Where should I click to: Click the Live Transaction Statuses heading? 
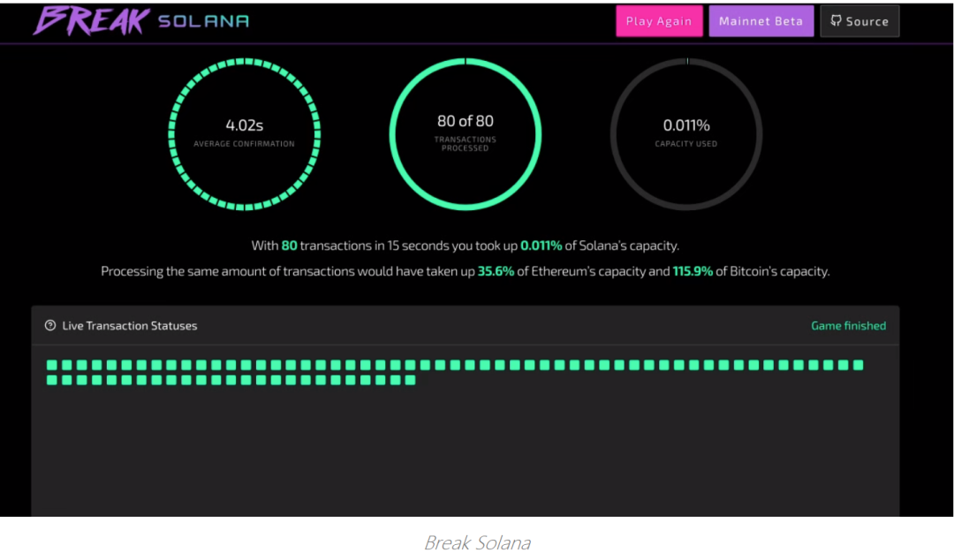click(130, 326)
